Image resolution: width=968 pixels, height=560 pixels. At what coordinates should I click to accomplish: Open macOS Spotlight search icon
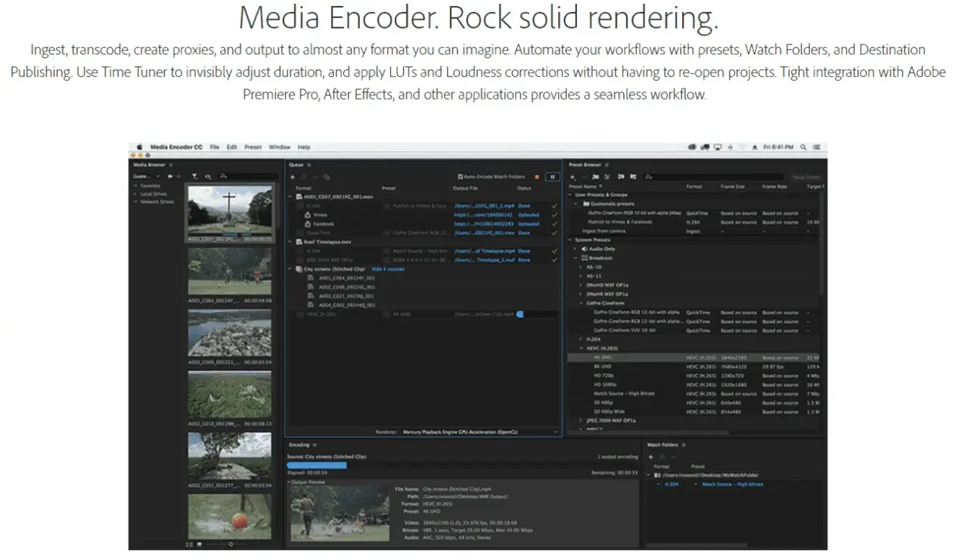(x=803, y=147)
